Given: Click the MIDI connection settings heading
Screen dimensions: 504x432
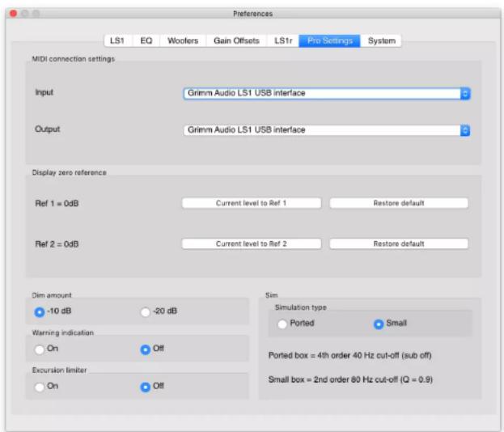Looking at the screenshot, I should pyautogui.click(x=74, y=59).
